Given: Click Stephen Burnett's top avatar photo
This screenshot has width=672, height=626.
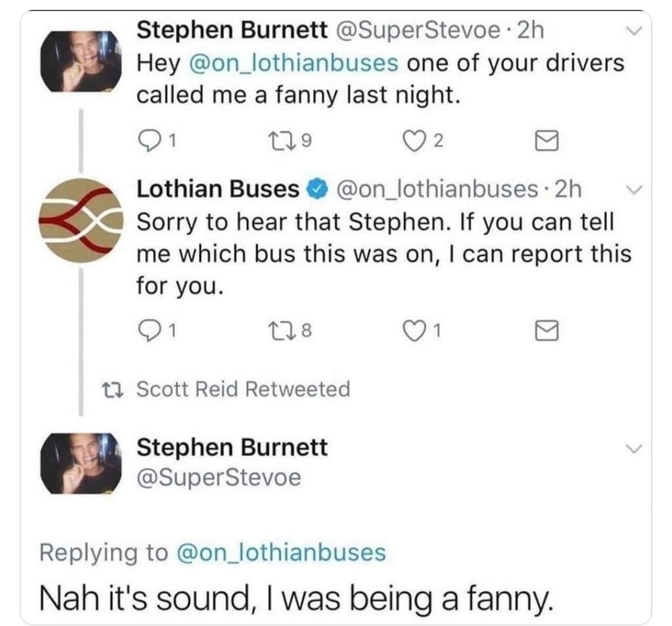Looking at the screenshot, I should 80,61.
